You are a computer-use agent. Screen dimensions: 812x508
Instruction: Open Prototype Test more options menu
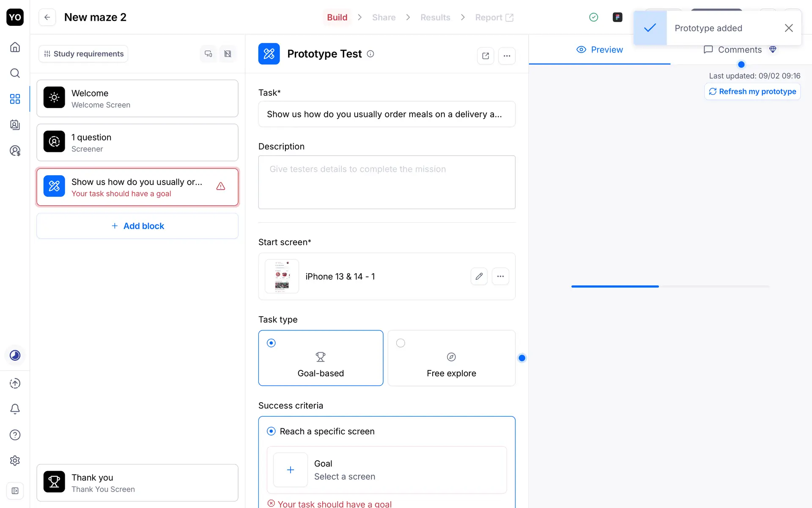pyautogui.click(x=507, y=56)
